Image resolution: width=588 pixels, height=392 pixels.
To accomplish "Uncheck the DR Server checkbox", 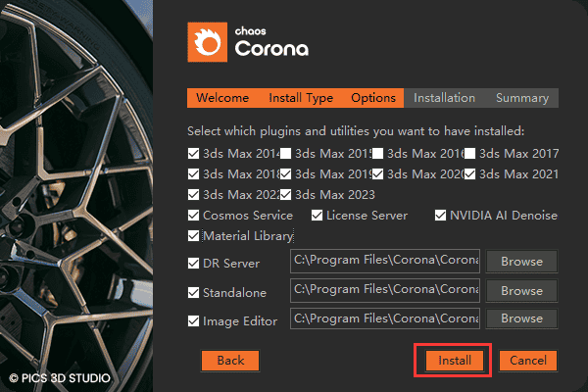I will (x=193, y=263).
